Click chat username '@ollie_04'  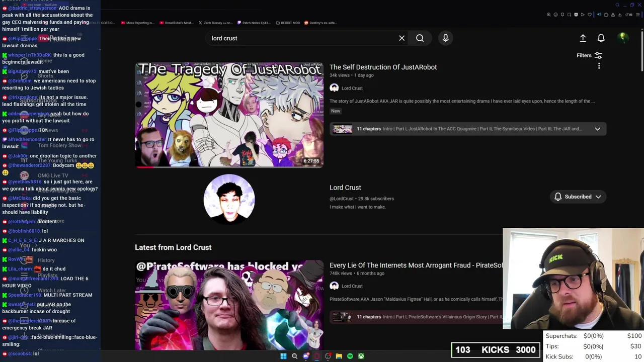tap(19, 249)
